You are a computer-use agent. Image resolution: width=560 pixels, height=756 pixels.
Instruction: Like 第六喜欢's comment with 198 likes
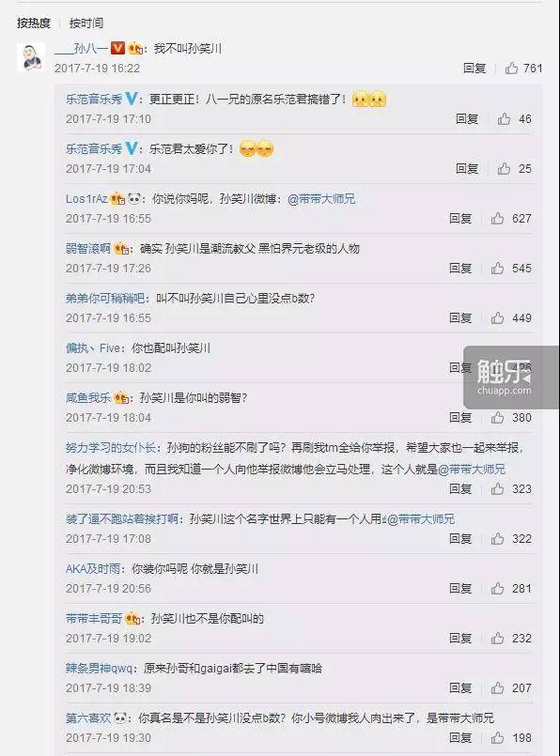pos(497,737)
